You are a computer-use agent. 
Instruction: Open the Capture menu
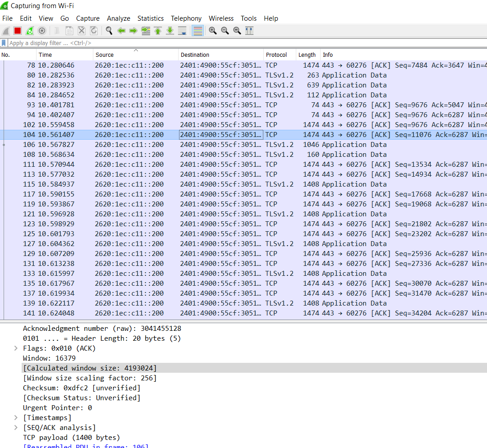pos(88,18)
